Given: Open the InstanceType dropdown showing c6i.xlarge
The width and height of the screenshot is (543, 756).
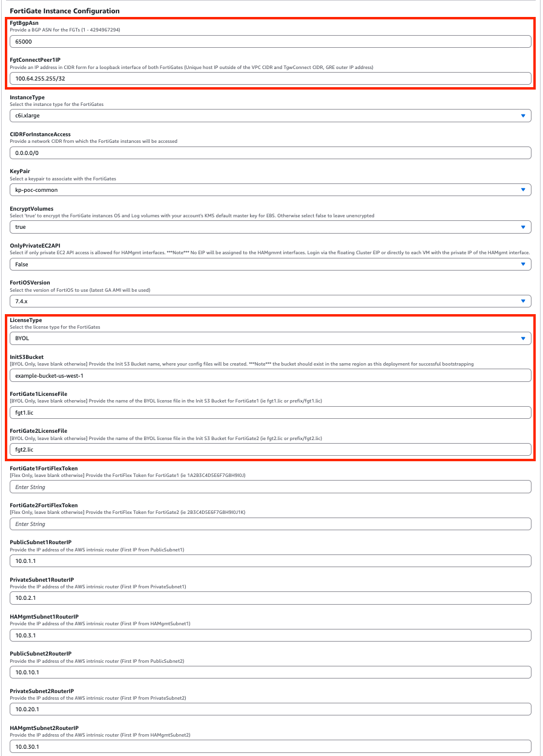Looking at the screenshot, I should coord(270,116).
